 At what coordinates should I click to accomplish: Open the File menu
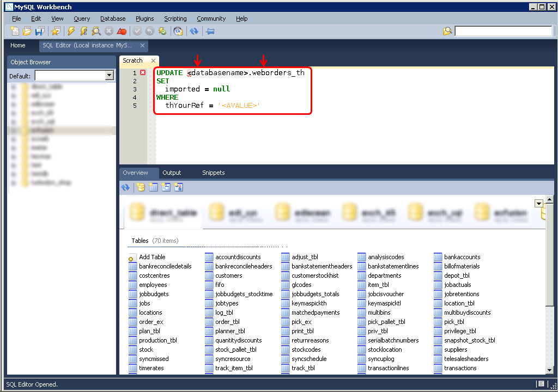[16, 19]
